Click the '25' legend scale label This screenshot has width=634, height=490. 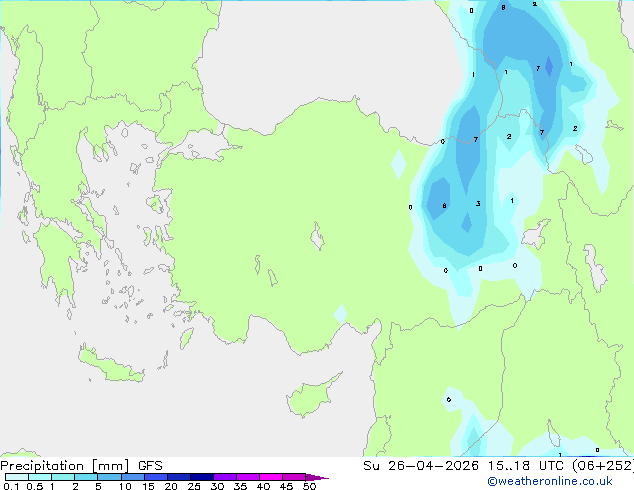click(194, 486)
